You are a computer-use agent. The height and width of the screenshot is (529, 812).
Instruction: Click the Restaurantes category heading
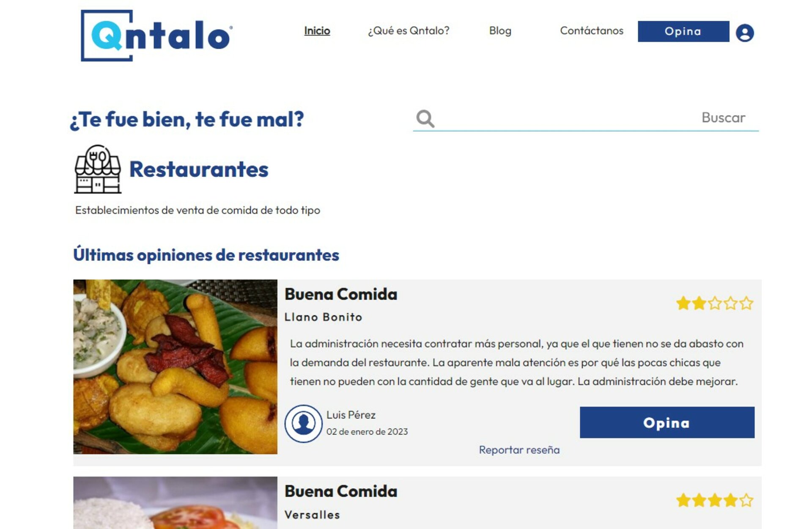pyautogui.click(x=199, y=169)
